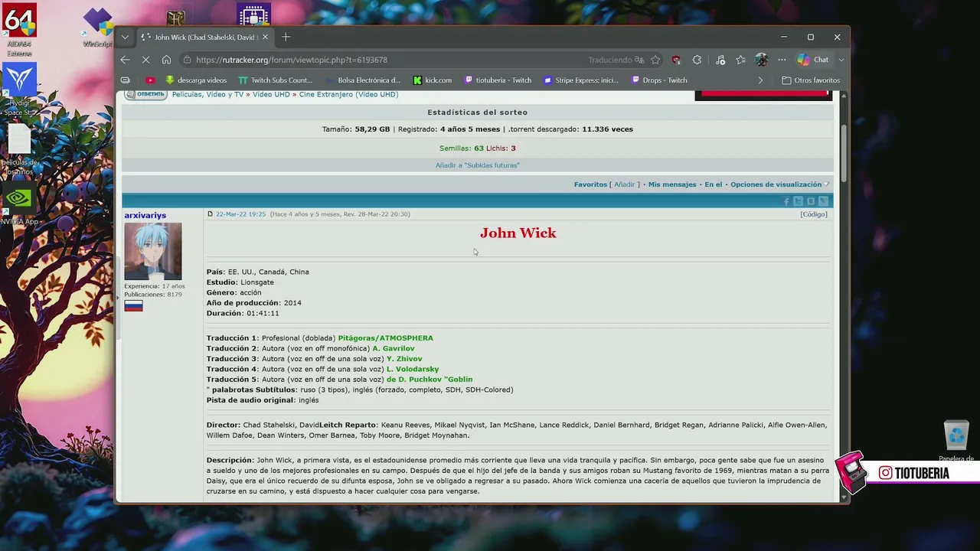Screen dimensions: 980x551
Task: Click the post icon beside 22-Mar-22 19:25
Action: coord(210,214)
